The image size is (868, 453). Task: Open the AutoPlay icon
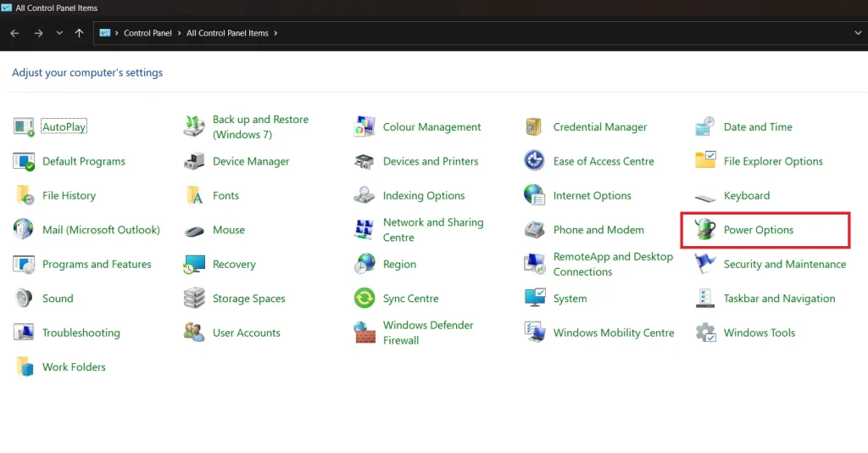click(x=24, y=126)
